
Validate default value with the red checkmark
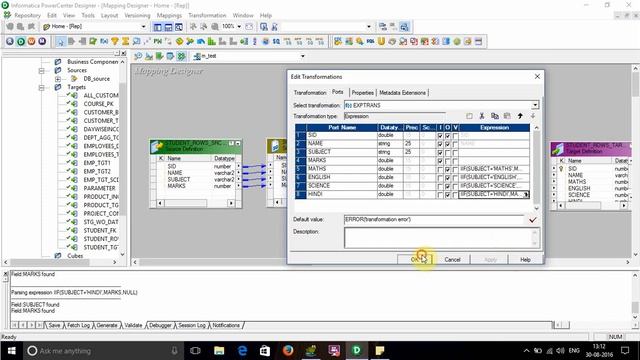532,220
